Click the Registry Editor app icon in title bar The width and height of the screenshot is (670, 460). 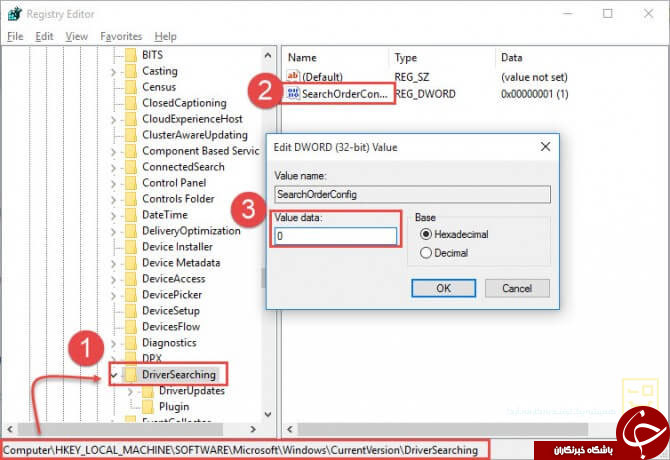click(15, 14)
